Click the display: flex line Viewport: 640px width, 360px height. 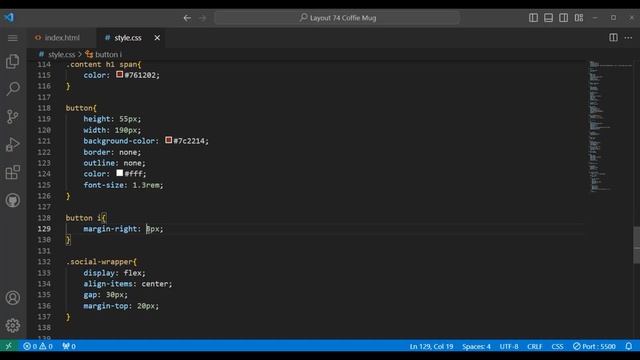tap(114, 273)
